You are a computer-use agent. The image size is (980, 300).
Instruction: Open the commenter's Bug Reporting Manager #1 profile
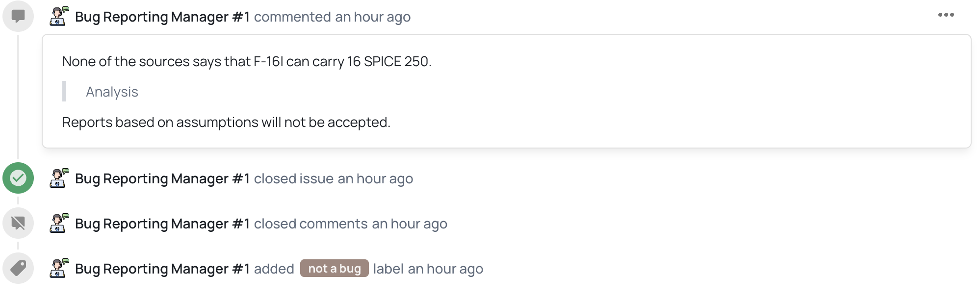(162, 17)
